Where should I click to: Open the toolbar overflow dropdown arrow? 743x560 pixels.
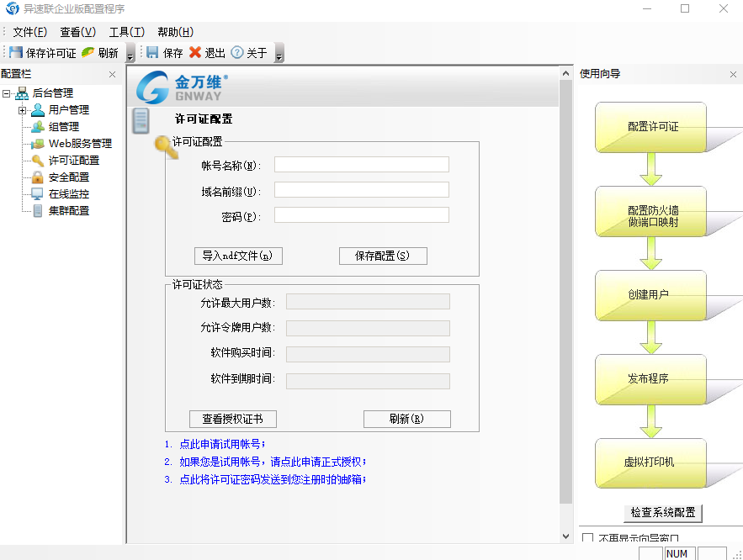[129, 57]
